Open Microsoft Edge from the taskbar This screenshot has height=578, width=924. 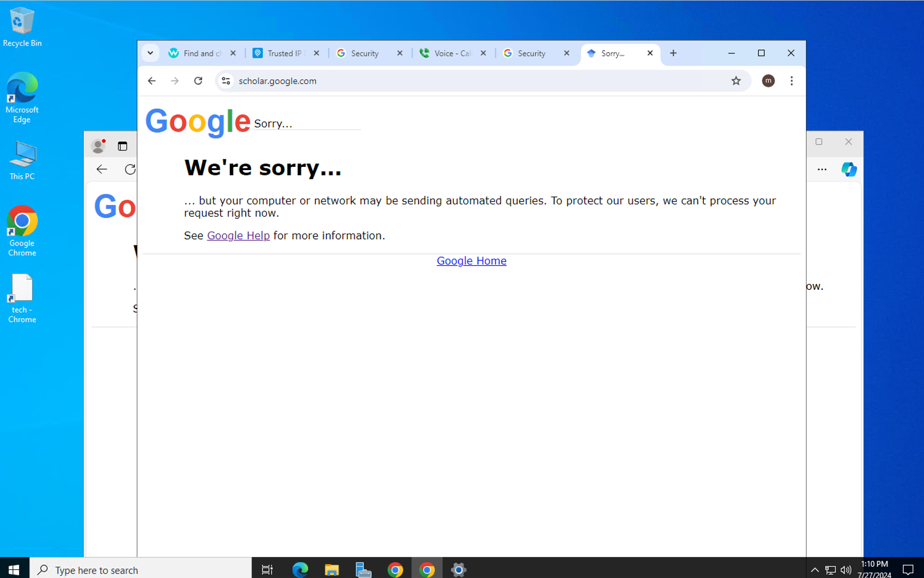click(300, 569)
